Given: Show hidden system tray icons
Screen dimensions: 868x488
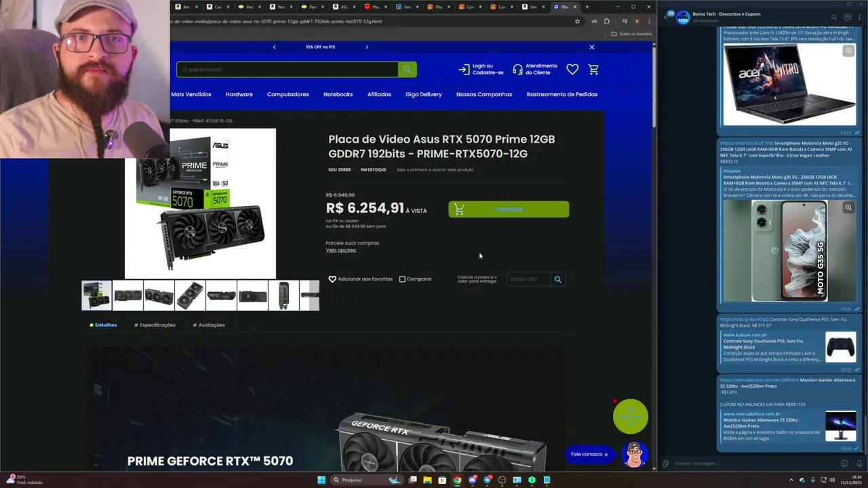Looking at the screenshot, I should 791,480.
